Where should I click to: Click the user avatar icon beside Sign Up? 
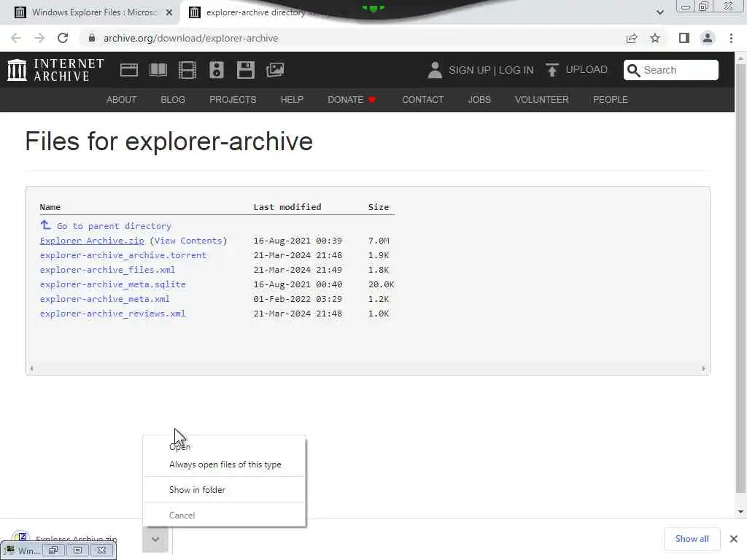coord(435,70)
